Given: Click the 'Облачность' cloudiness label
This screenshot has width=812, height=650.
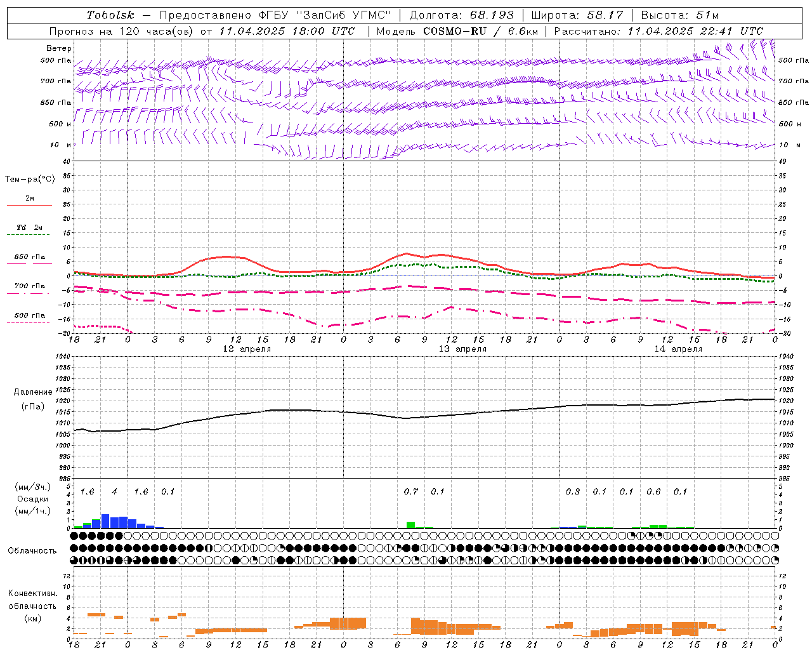Looking at the screenshot, I should click(x=32, y=550).
